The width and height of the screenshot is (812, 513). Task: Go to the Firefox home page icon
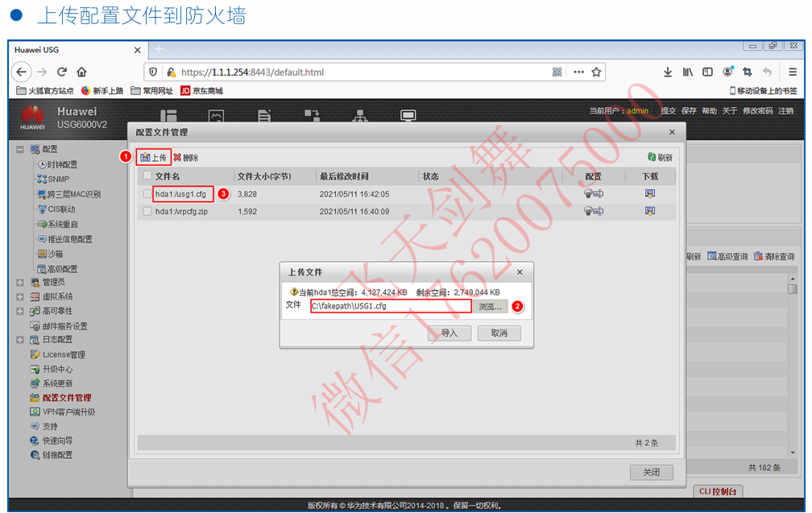[x=81, y=72]
